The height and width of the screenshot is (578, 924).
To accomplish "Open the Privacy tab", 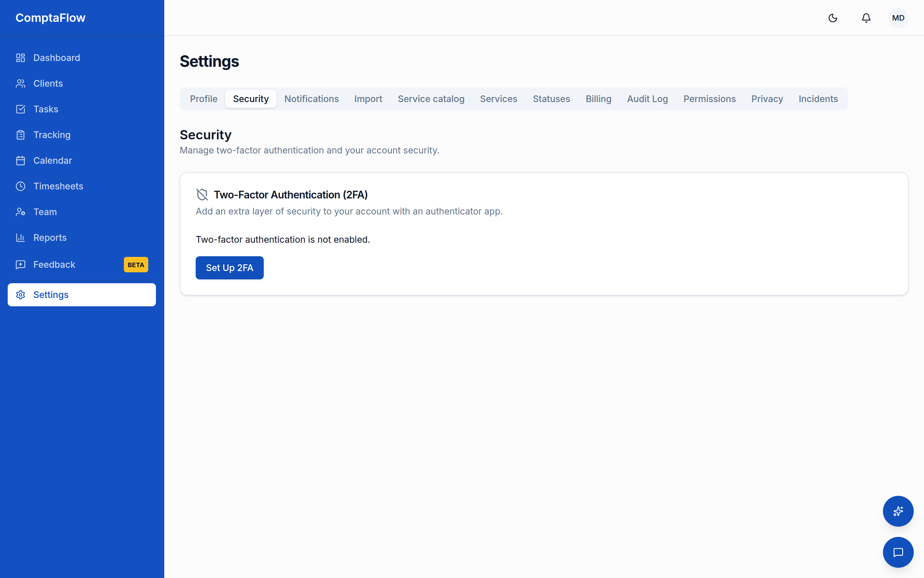I will click(767, 99).
